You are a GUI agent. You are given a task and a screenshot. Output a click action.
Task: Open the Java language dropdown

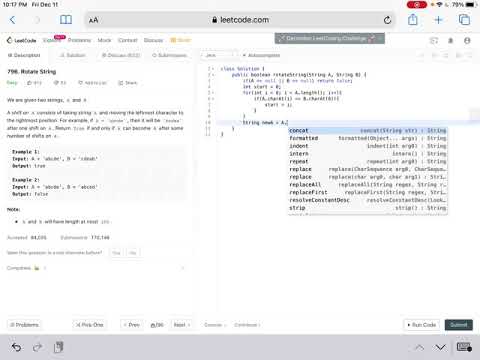pyautogui.click(x=219, y=55)
